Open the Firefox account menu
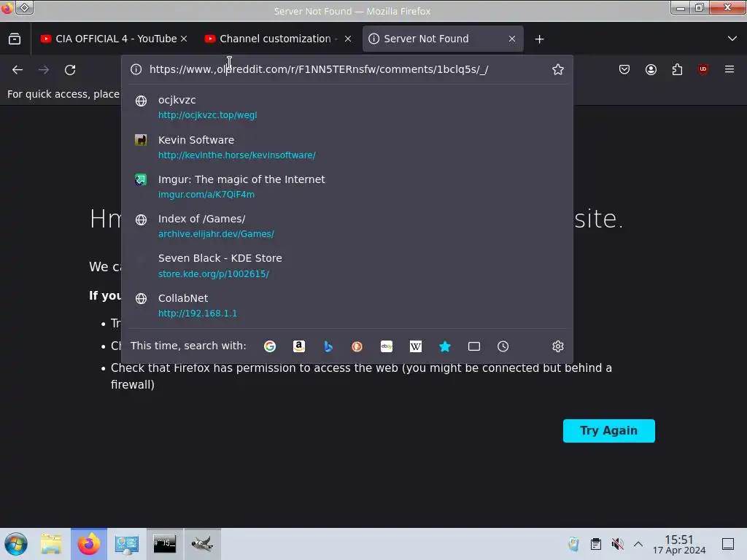This screenshot has width=747, height=560. 651,69
